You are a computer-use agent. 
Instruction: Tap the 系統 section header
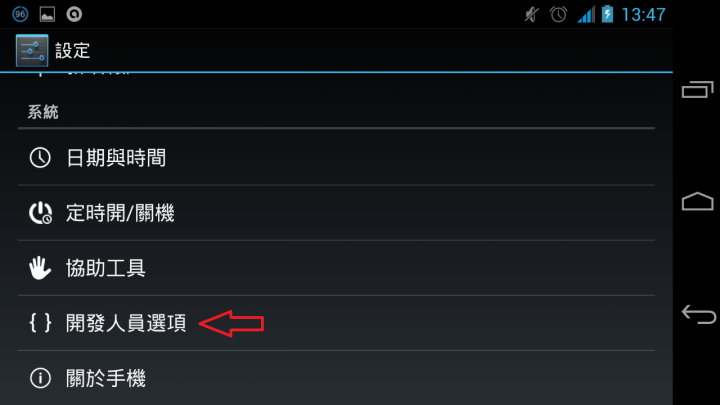(43, 112)
